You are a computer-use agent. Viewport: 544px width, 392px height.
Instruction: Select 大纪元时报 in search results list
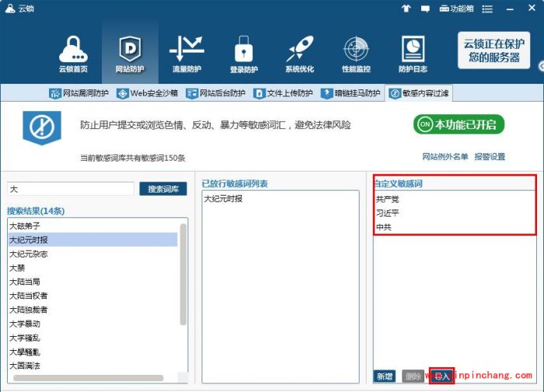tap(92, 240)
